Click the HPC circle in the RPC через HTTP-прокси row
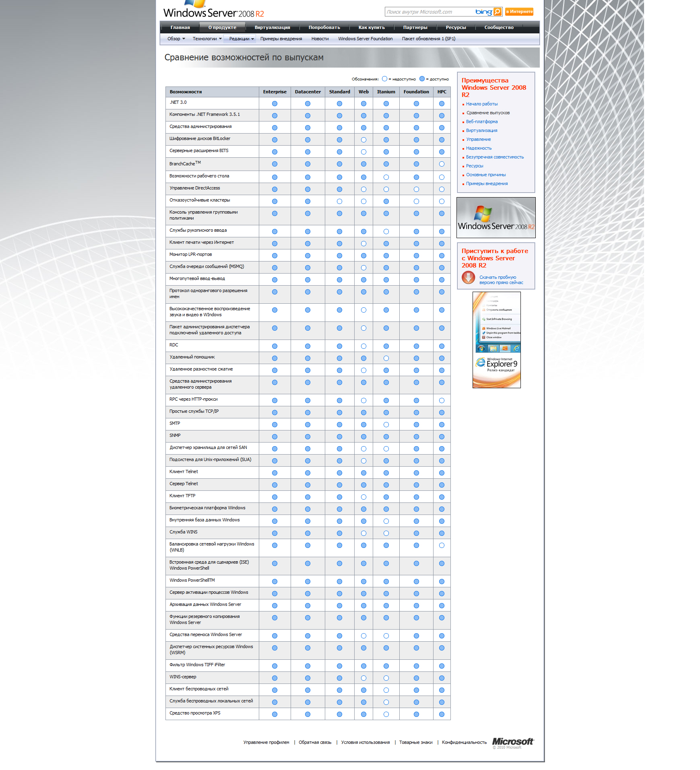Image resolution: width=700 pixels, height=770 pixels. [x=442, y=400]
